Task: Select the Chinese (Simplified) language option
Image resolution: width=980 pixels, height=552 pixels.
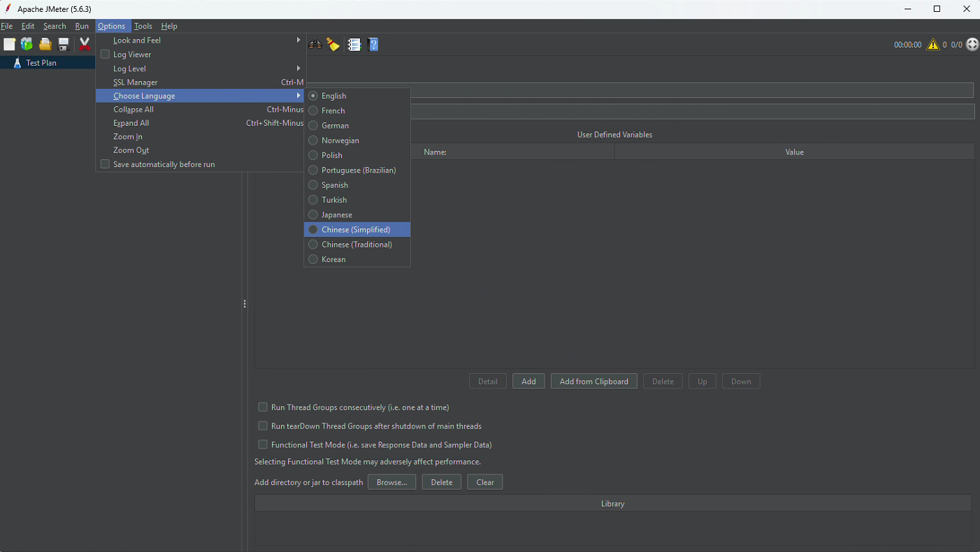Action: (356, 230)
